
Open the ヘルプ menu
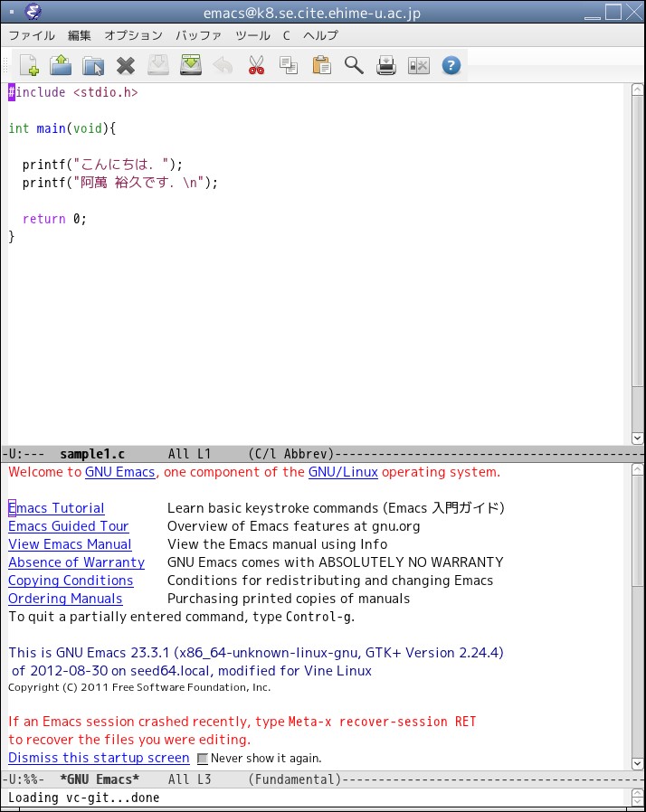(x=320, y=35)
